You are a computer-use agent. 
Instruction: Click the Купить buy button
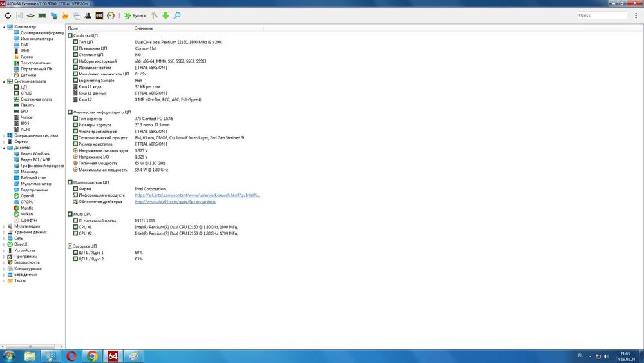pos(135,15)
